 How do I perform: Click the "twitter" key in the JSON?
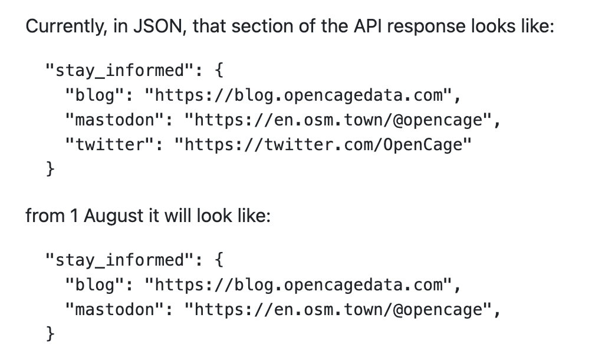click(110, 145)
